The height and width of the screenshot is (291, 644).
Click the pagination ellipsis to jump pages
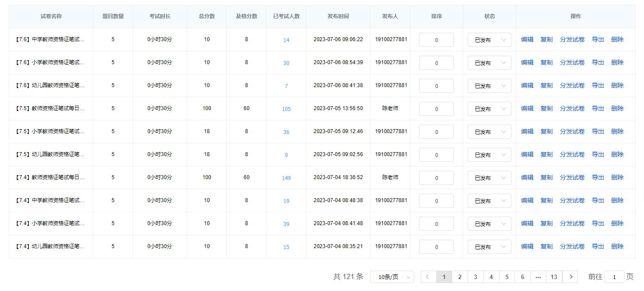[x=538, y=277]
